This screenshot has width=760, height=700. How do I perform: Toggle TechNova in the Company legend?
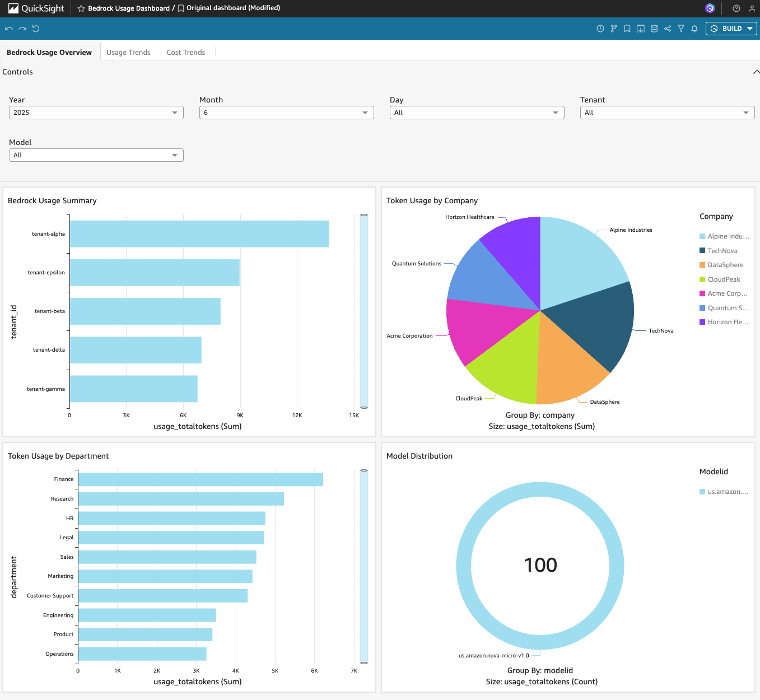pos(722,251)
